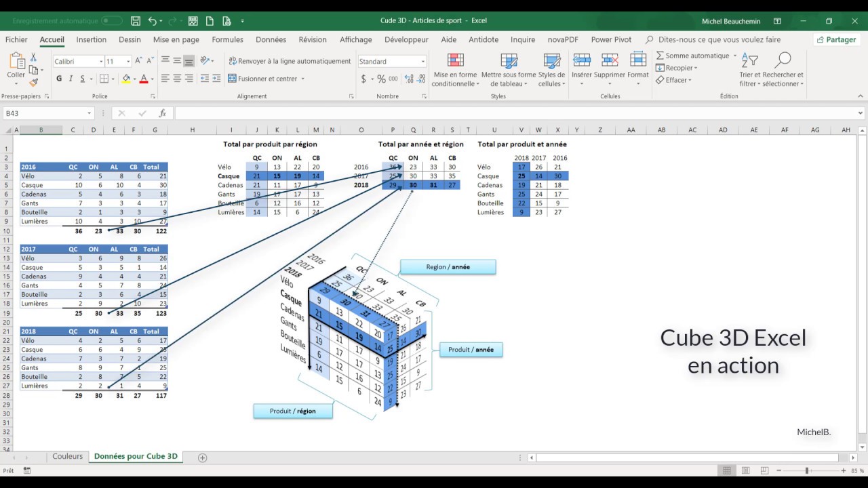Screen dimensions: 868x488
Task: Open the Somme automatique dropdown arrow
Action: [734, 56]
